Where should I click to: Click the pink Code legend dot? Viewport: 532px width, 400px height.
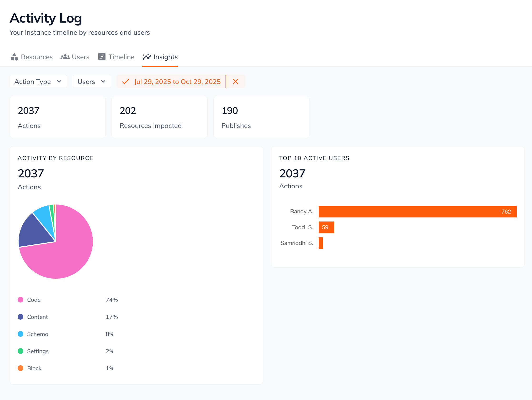pyautogui.click(x=20, y=300)
